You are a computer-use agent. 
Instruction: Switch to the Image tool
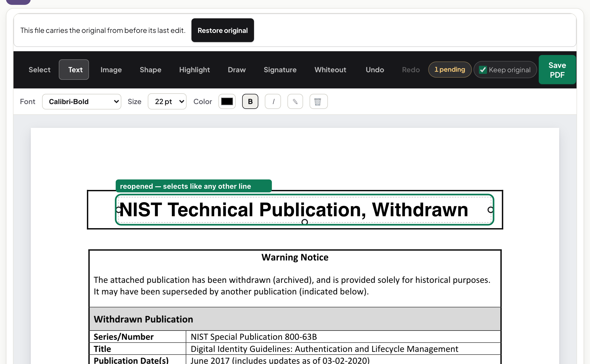pyautogui.click(x=111, y=70)
